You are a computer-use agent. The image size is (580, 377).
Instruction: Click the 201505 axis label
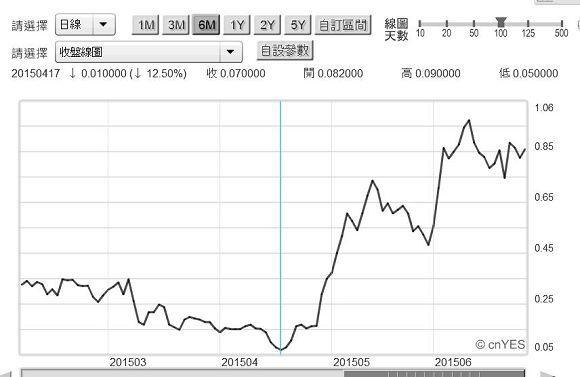tap(351, 362)
